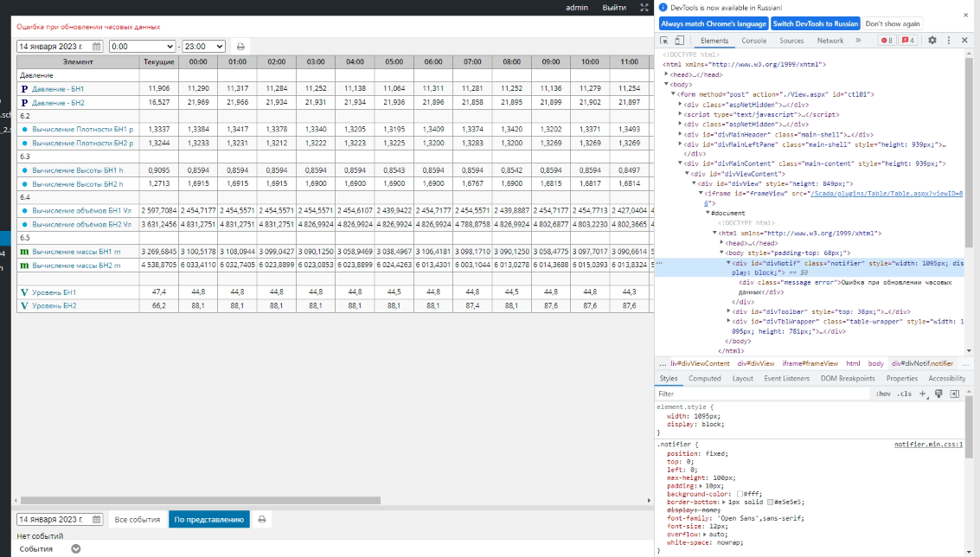Open the start hour 0:00 dropdown
The height and width of the screenshot is (557, 980).
tap(142, 46)
